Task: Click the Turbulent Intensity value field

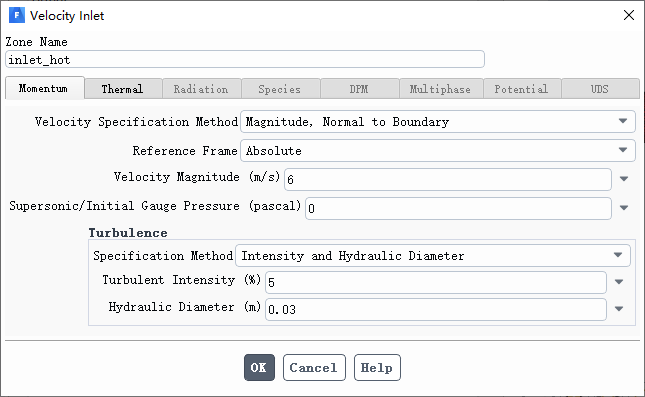Action: [x=436, y=282]
